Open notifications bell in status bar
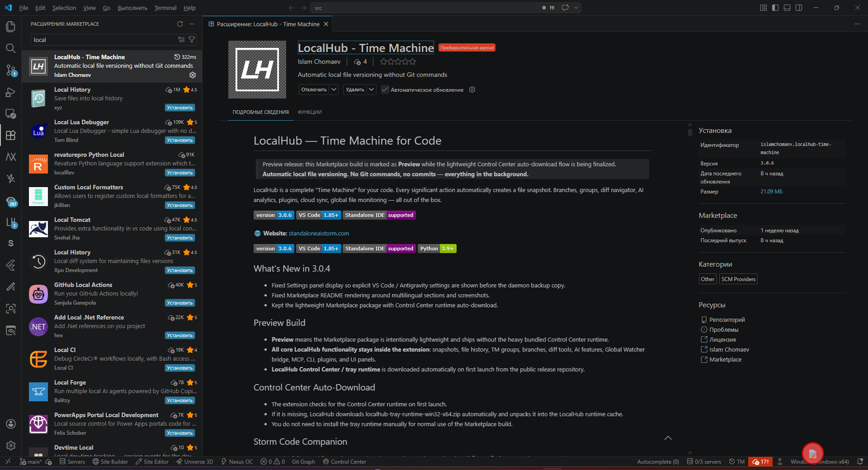 860,461
